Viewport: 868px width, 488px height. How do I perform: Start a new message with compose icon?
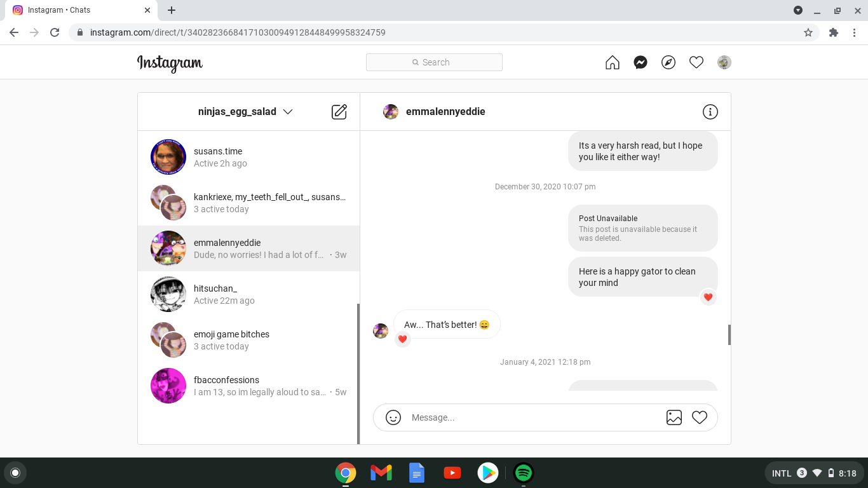(339, 112)
